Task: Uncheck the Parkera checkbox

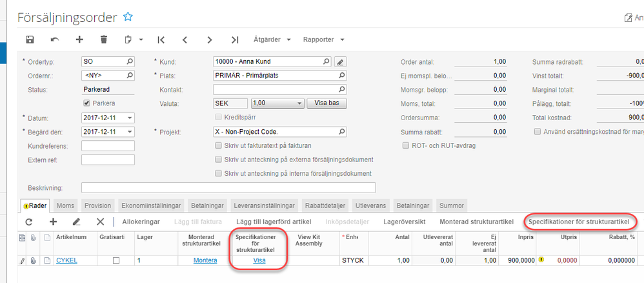Action: coord(87,103)
